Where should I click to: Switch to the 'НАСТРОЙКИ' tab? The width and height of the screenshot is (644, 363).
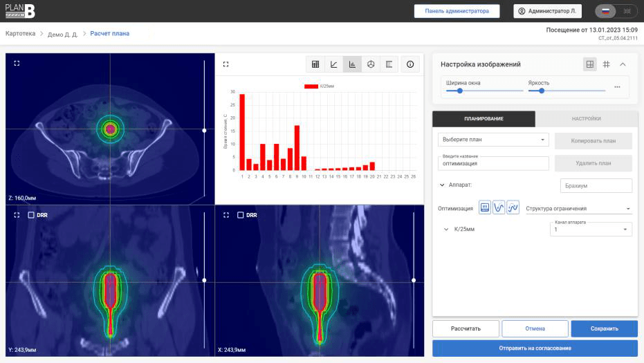[586, 119]
